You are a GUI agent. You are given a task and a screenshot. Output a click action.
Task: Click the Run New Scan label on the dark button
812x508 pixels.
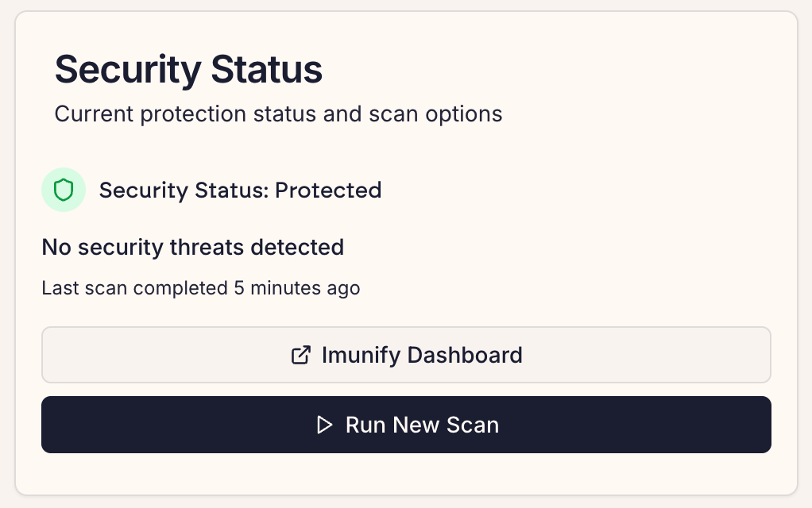pyautogui.click(x=422, y=425)
